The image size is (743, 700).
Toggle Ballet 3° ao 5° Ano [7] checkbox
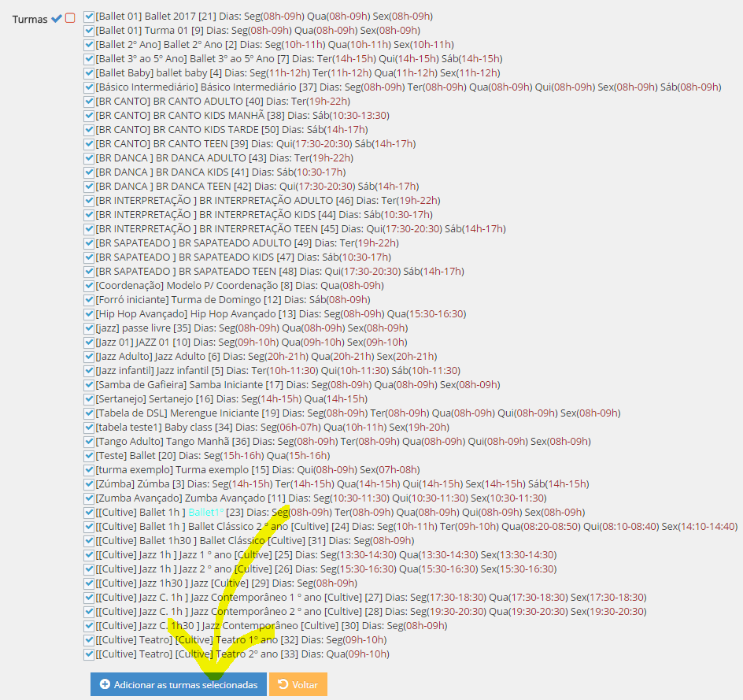89,59
